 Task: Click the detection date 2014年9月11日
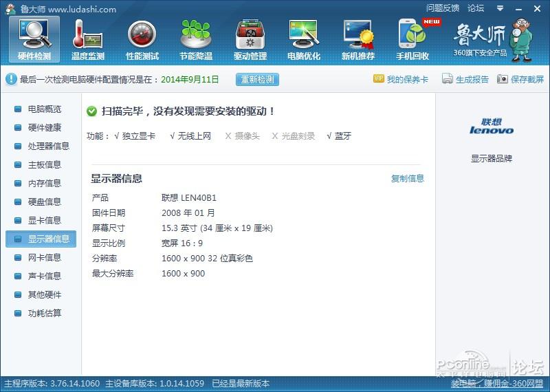pos(190,79)
